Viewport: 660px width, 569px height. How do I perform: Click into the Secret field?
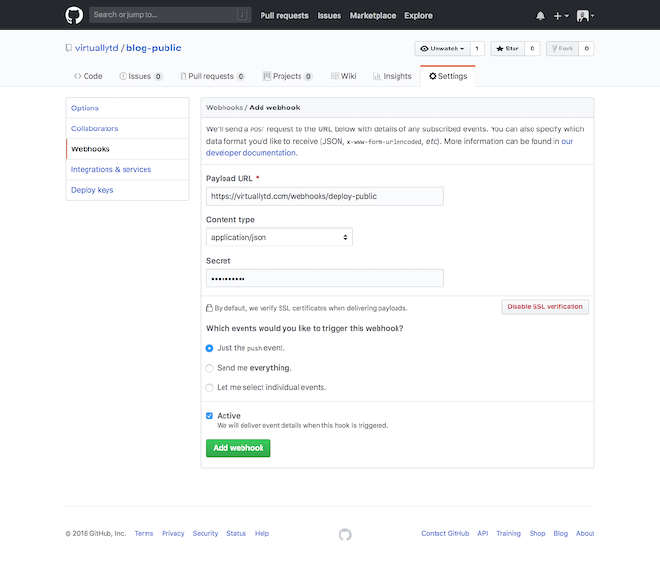tap(325, 278)
